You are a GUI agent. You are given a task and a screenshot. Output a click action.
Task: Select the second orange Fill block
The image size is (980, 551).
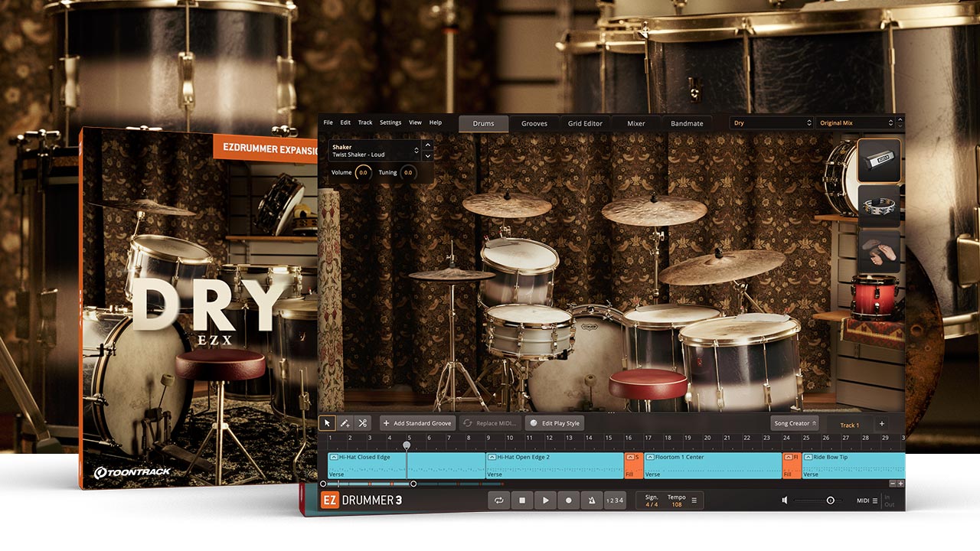point(792,465)
